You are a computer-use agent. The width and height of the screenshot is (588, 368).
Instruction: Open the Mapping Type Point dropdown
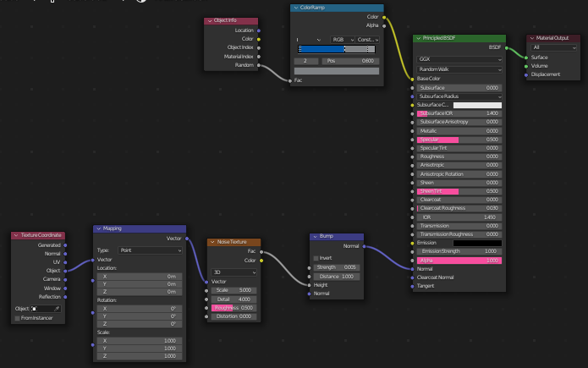pyautogui.click(x=150, y=250)
